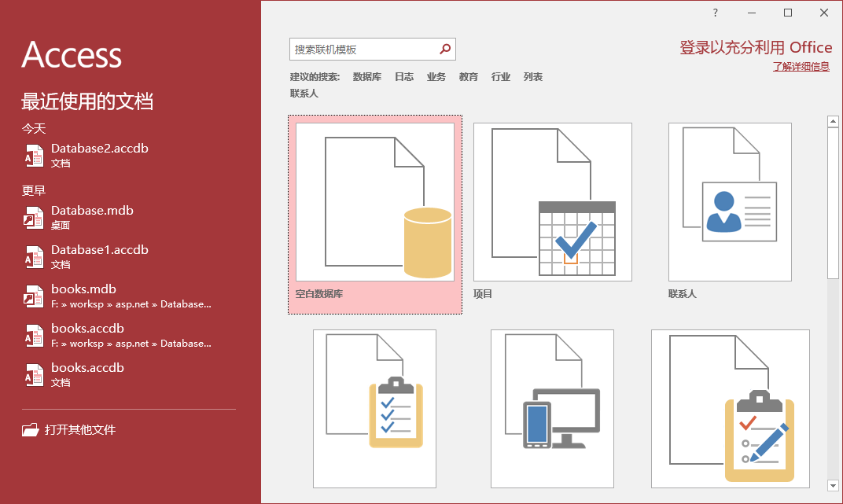Click the help question mark icon

coord(716,13)
